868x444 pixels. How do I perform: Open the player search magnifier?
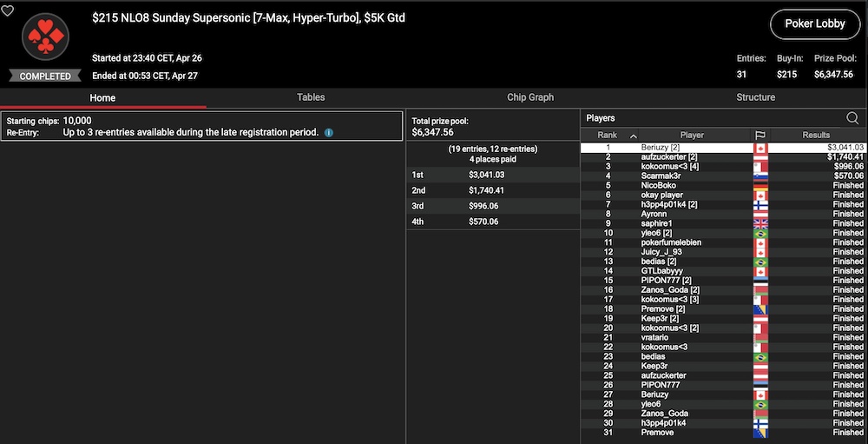click(x=852, y=118)
